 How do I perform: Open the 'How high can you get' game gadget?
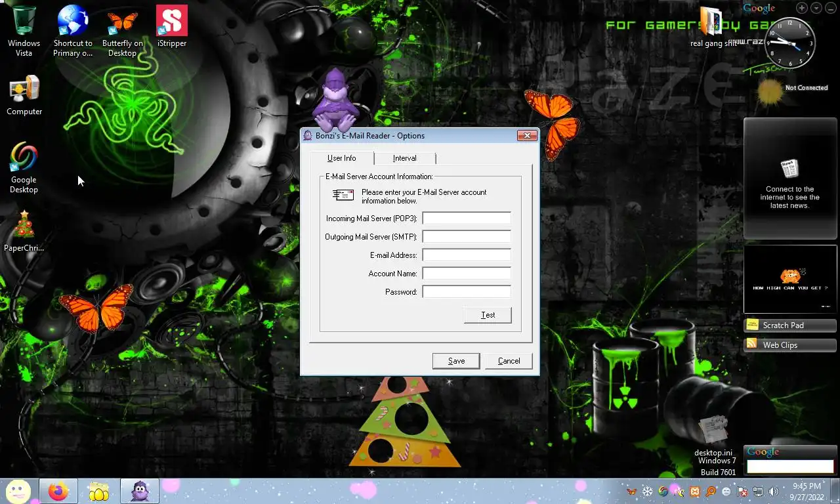[x=790, y=279]
